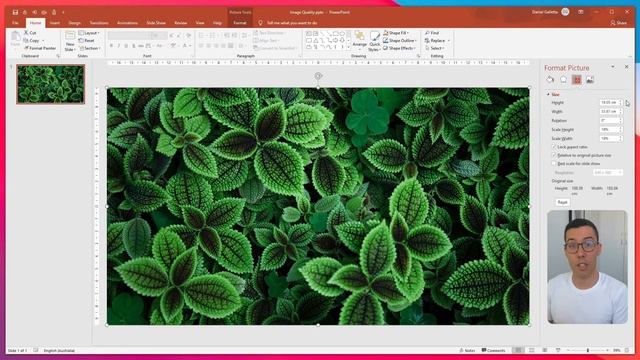Image resolution: width=640 pixels, height=360 pixels.
Task: Switch to the Design tab
Action: tap(75, 23)
